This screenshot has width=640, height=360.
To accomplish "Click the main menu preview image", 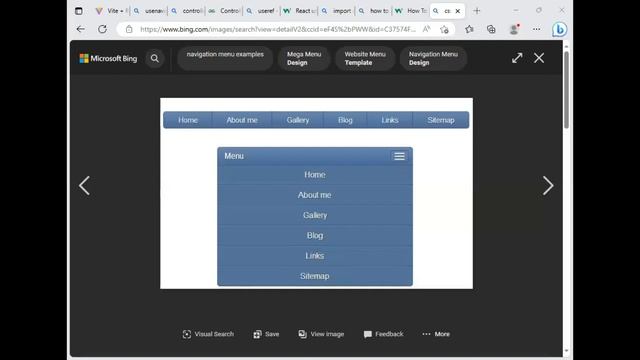I will click(x=316, y=193).
